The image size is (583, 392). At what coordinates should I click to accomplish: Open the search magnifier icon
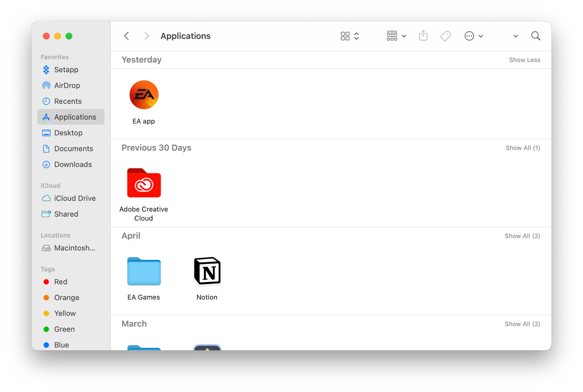[536, 36]
